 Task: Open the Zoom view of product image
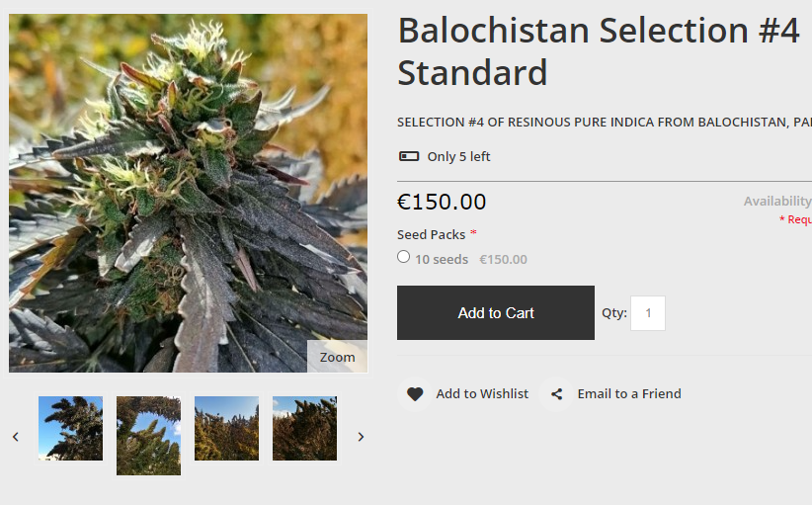tap(337, 357)
